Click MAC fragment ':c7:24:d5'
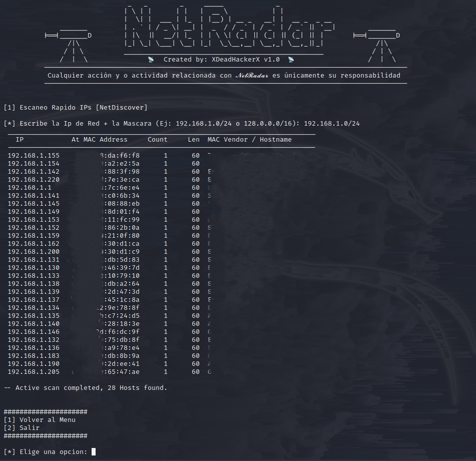The width and height of the screenshot is (476, 461). point(122,316)
